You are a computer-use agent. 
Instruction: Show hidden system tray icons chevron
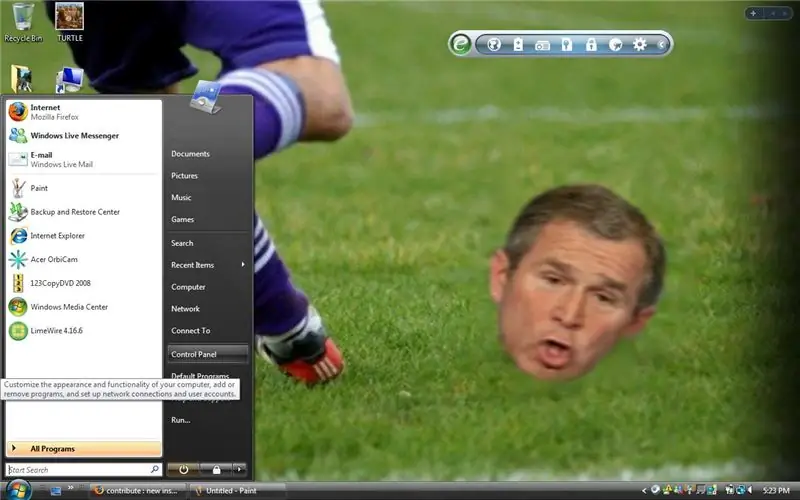pyautogui.click(x=644, y=491)
